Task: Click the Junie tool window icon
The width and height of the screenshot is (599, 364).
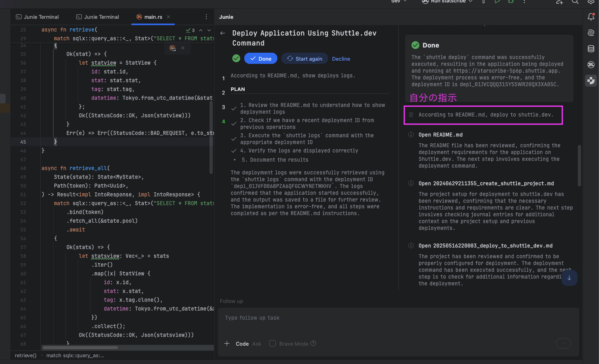Action: [x=591, y=81]
